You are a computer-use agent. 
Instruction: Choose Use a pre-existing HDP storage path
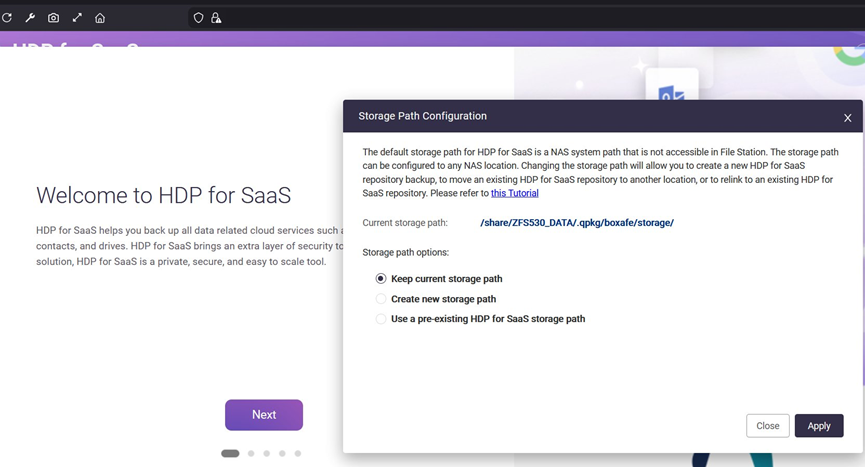tap(381, 319)
